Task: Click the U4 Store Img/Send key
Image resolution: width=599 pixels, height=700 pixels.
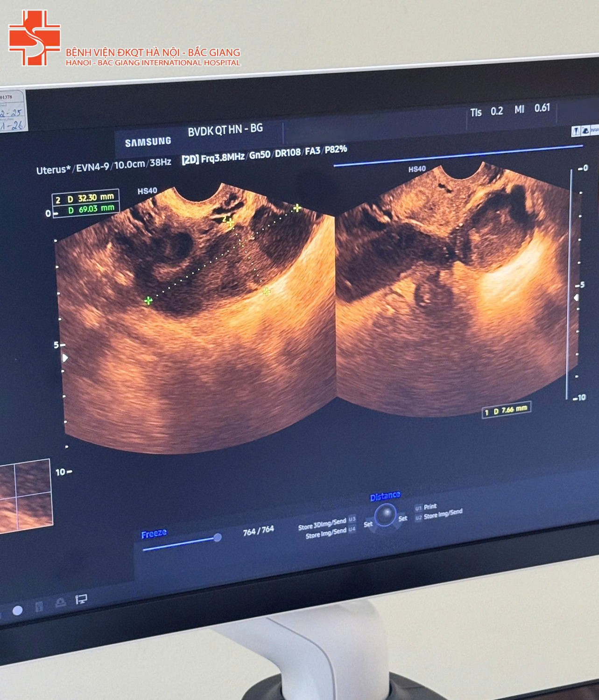Action: pyautogui.click(x=352, y=529)
